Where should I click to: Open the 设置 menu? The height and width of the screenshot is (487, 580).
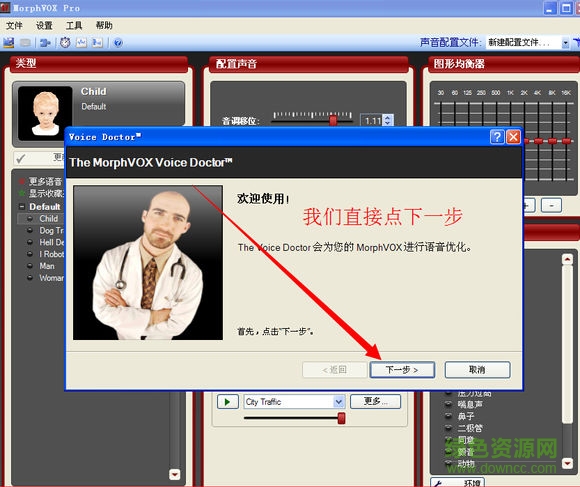pyautogui.click(x=44, y=26)
